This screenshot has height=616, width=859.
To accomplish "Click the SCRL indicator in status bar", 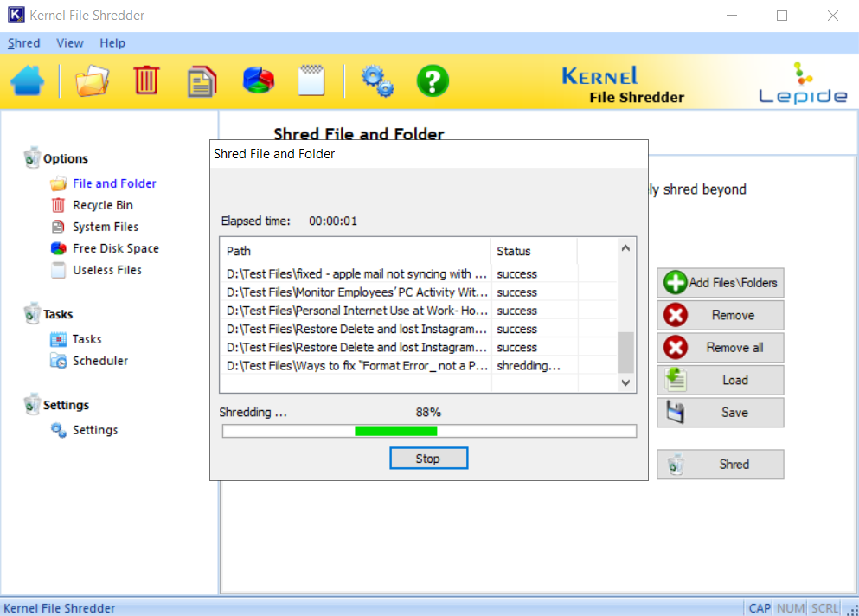I will pyautogui.click(x=824, y=608).
